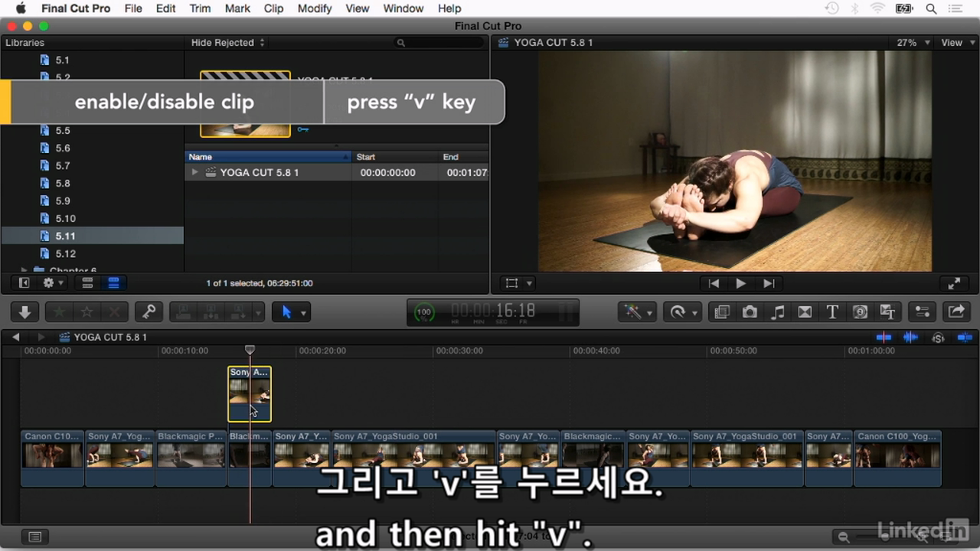Open the File menu

pos(133,8)
